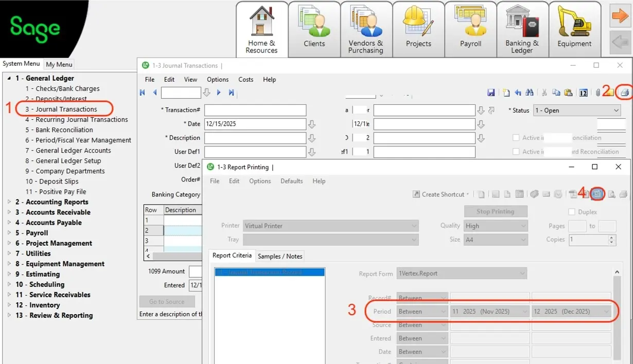Switch to the Samples / Notes tab
This screenshot has height=364, width=633.
point(280,256)
